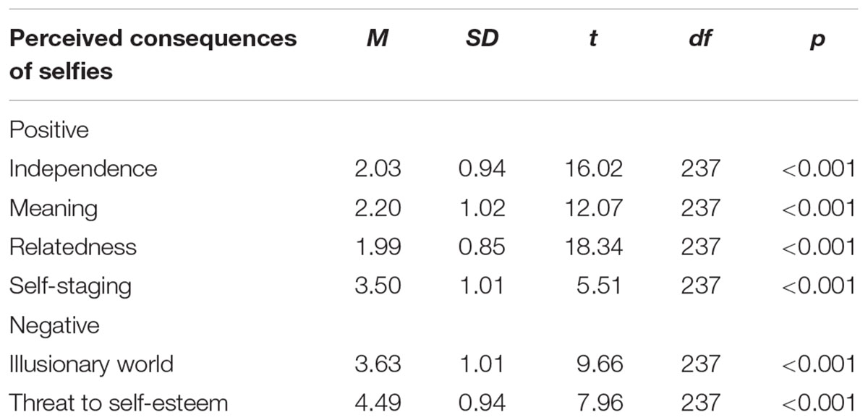
Task: Click the t column header
Action: [x=592, y=39]
